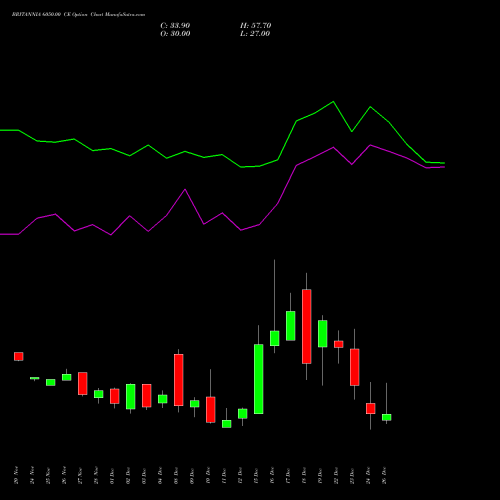Click the low value L: 27.00
This screenshot has height=500, width=500.
[x=255, y=34]
